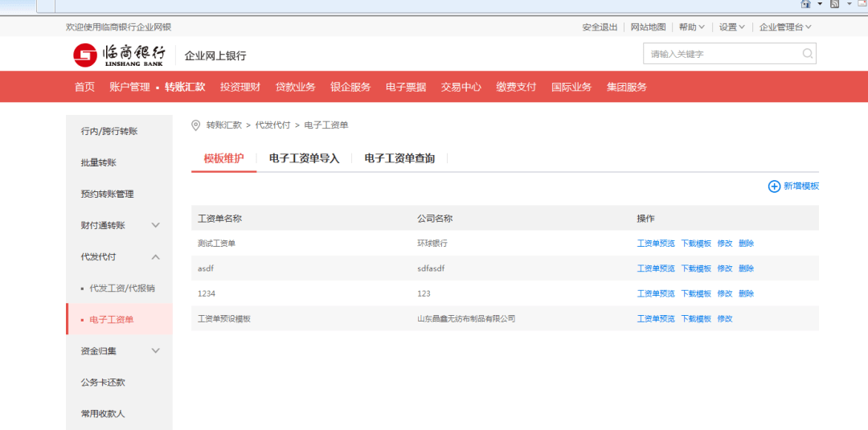Select 代发工资/代报销 in the sidebar
Screen dimensions: 868x430
(122, 288)
